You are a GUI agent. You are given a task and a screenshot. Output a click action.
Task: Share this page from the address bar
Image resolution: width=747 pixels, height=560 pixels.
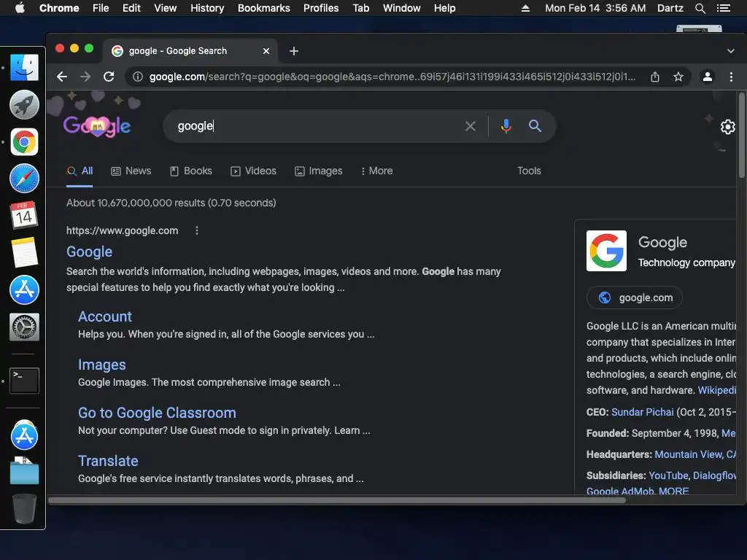[x=655, y=77]
